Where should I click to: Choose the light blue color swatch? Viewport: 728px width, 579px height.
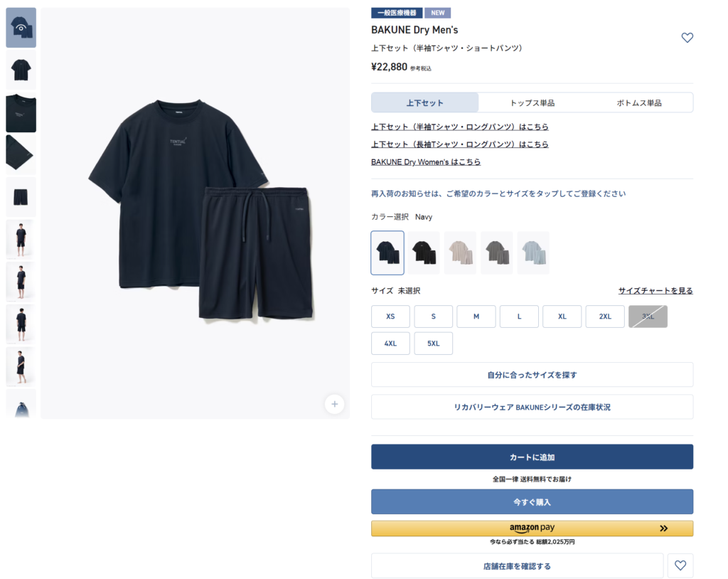click(533, 253)
